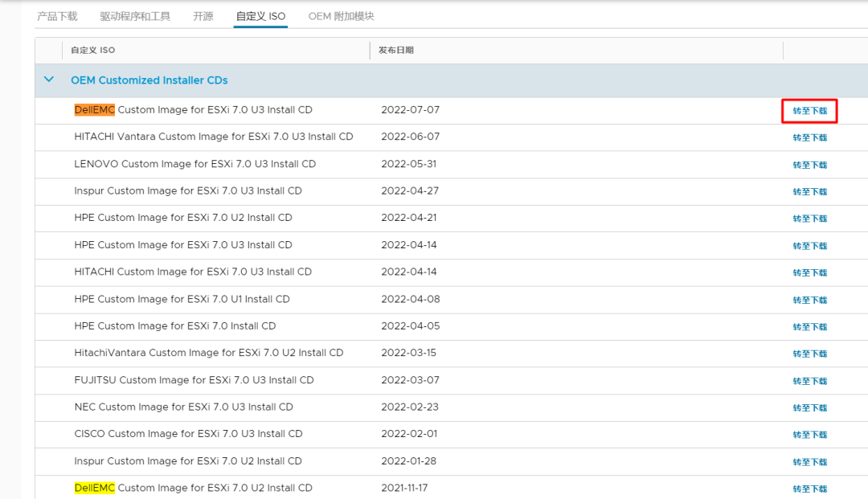
Task: Click the release date 2022-02-23
Action: tap(410, 407)
